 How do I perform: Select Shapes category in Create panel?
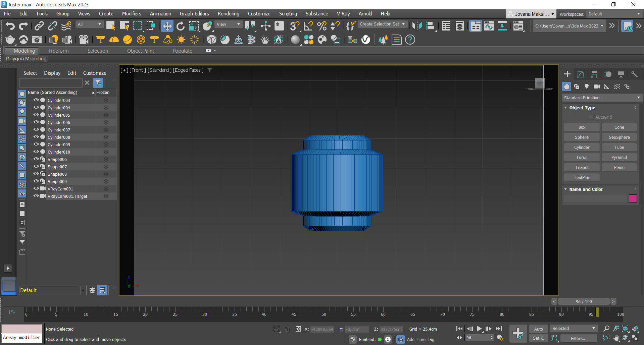pyautogui.click(x=577, y=87)
